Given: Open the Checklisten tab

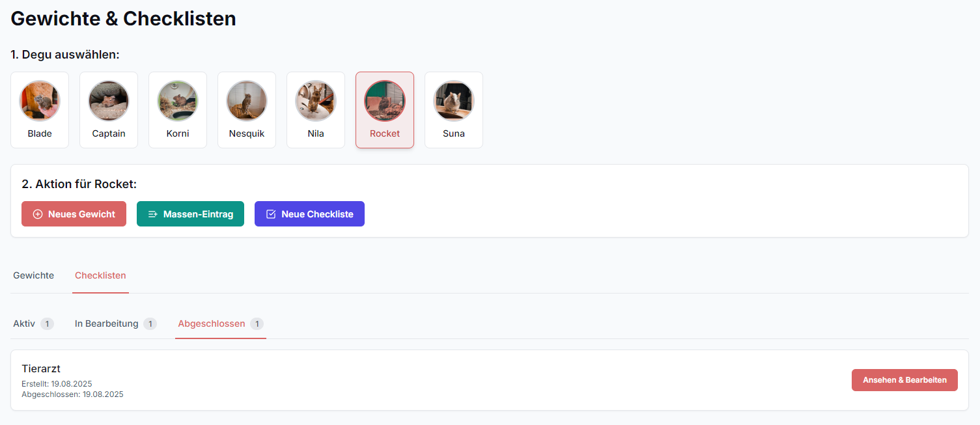Looking at the screenshot, I should point(100,275).
